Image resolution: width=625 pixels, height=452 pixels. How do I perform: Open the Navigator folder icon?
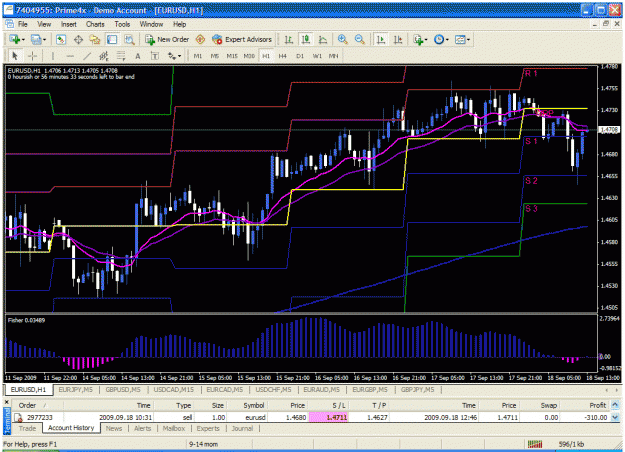click(95, 39)
